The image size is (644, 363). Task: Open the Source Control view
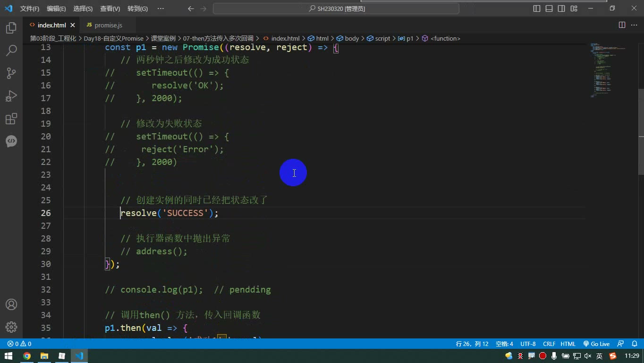(x=11, y=73)
